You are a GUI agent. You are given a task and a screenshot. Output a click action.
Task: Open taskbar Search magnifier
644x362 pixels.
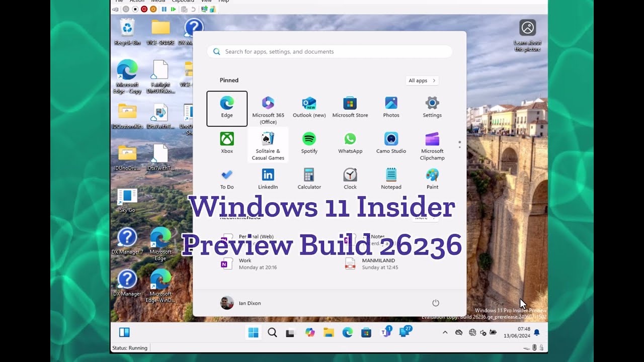[272, 332]
